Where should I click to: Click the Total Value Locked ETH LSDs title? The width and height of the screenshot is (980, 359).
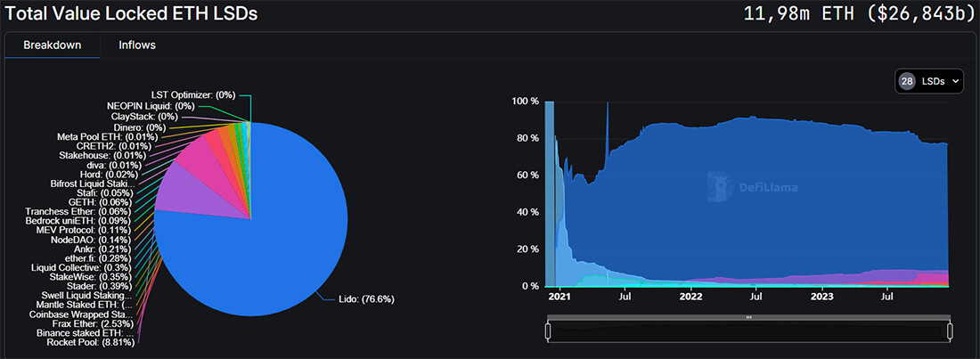[x=131, y=13]
